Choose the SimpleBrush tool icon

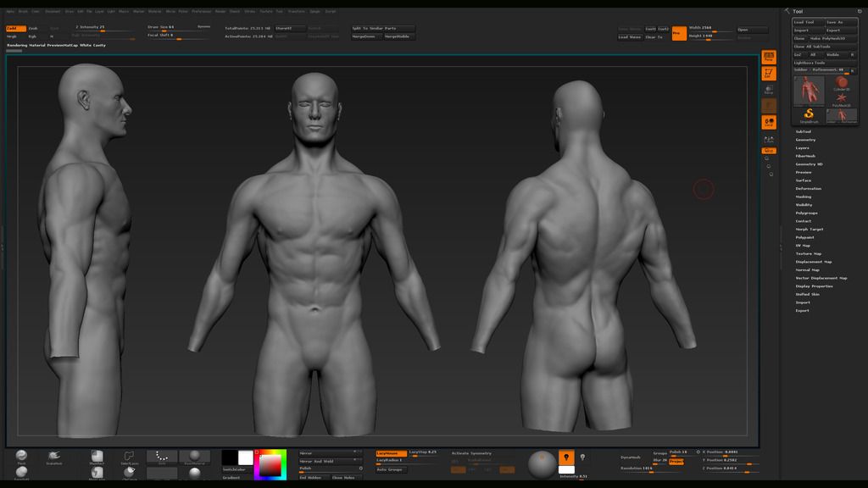(x=809, y=115)
